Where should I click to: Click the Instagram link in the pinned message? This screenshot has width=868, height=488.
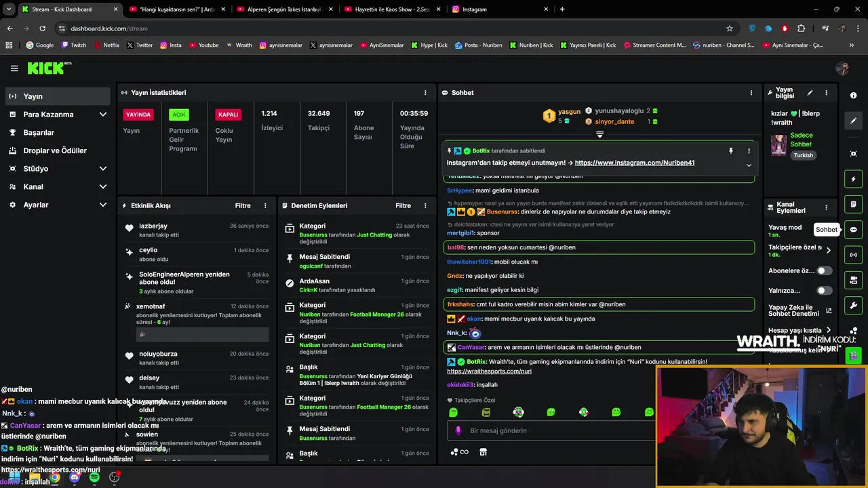(x=634, y=163)
